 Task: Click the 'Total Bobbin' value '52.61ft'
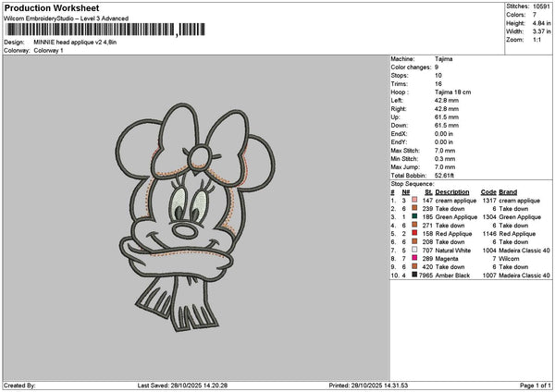click(x=444, y=176)
